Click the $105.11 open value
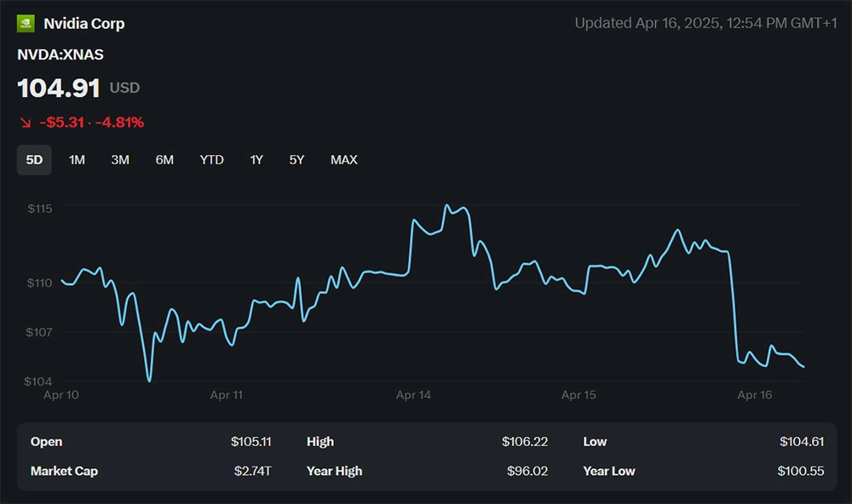The image size is (852, 504). point(251,442)
